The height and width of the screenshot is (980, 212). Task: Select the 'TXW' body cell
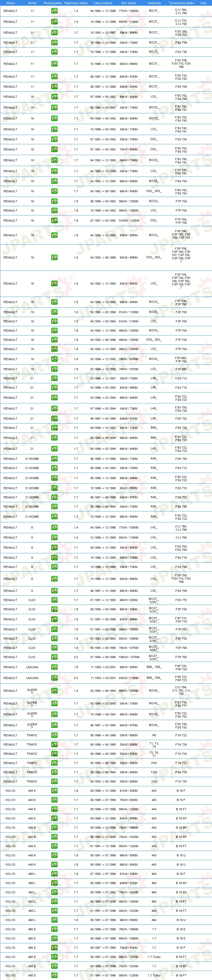[154, 772]
